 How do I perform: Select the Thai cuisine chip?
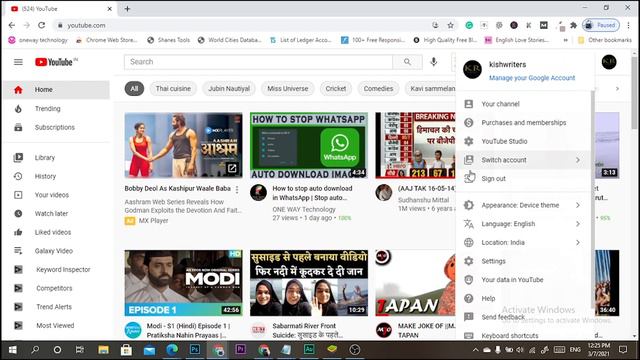pos(173,89)
